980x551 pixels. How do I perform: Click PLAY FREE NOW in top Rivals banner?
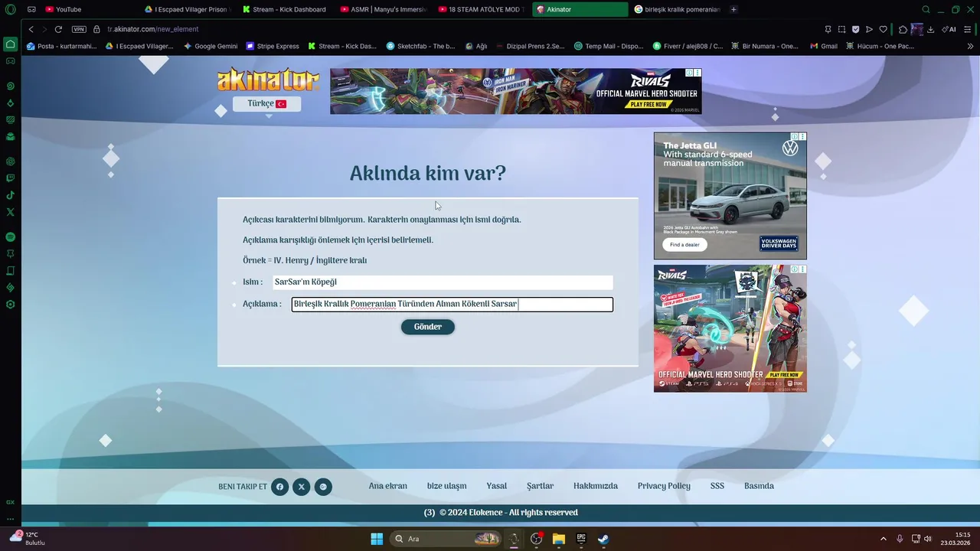(648, 104)
